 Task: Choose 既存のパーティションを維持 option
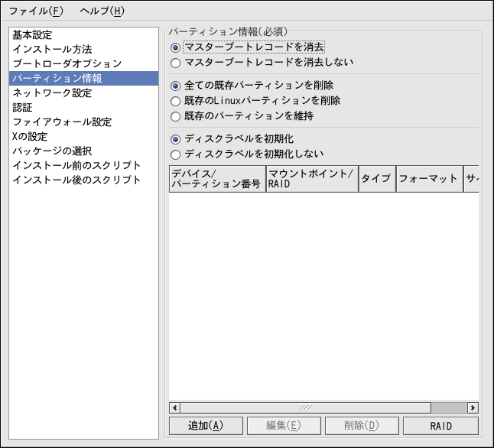click(x=176, y=117)
